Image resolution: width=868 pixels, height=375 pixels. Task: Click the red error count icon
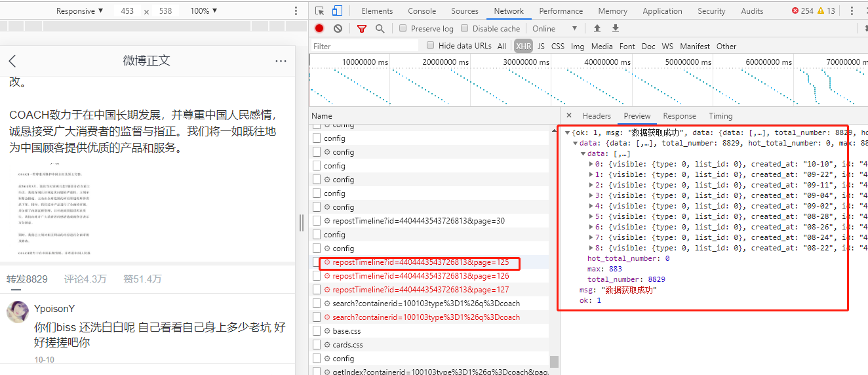(795, 10)
